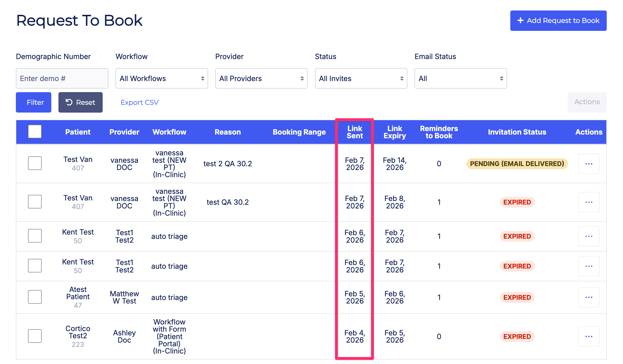The height and width of the screenshot is (364, 623).
Task: Toggle the select-all checkbox in table header
Action: pyautogui.click(x=35, y=132)
